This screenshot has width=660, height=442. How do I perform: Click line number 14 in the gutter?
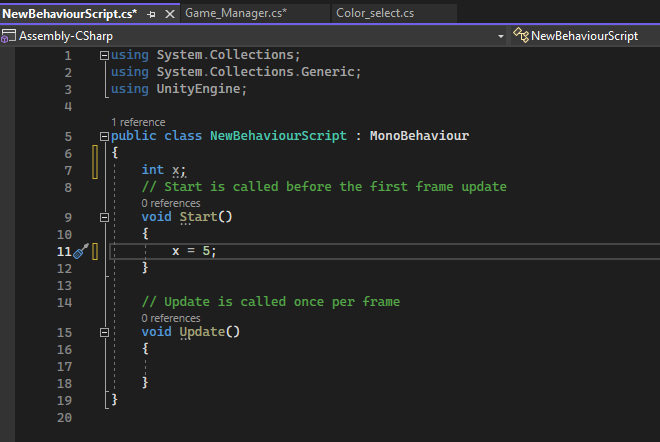pyautogui.click(x=65, y=302)
